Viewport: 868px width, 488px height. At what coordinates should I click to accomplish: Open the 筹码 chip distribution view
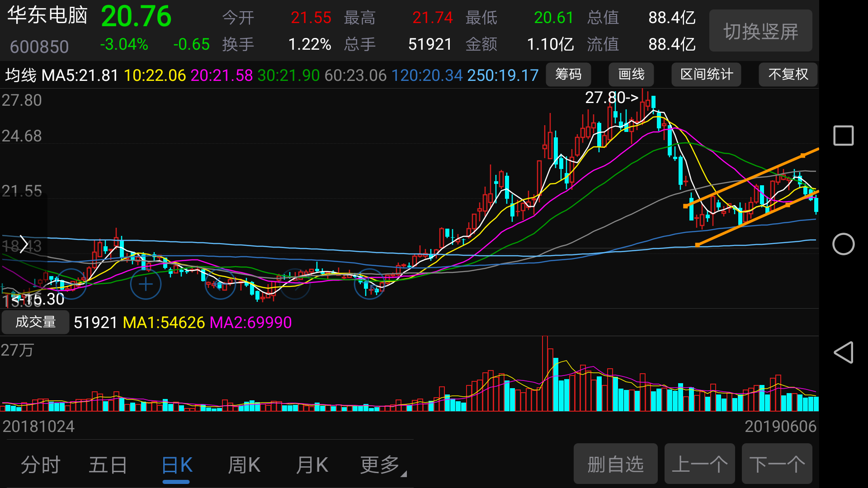point(568,75)
